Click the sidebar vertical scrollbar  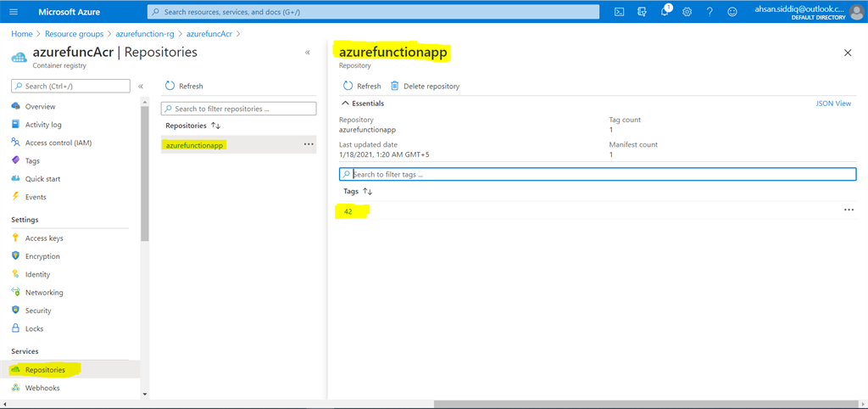[145, 173]
